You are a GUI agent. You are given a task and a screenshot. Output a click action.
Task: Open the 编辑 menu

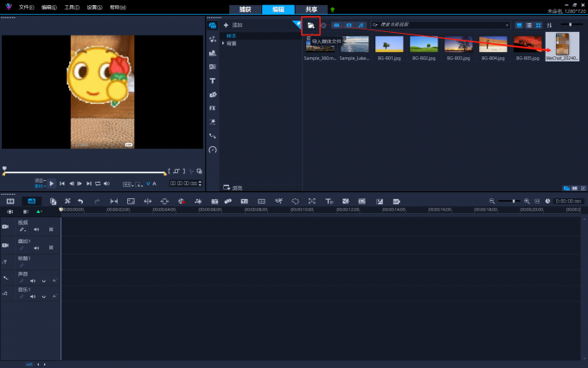coord(49,7)
